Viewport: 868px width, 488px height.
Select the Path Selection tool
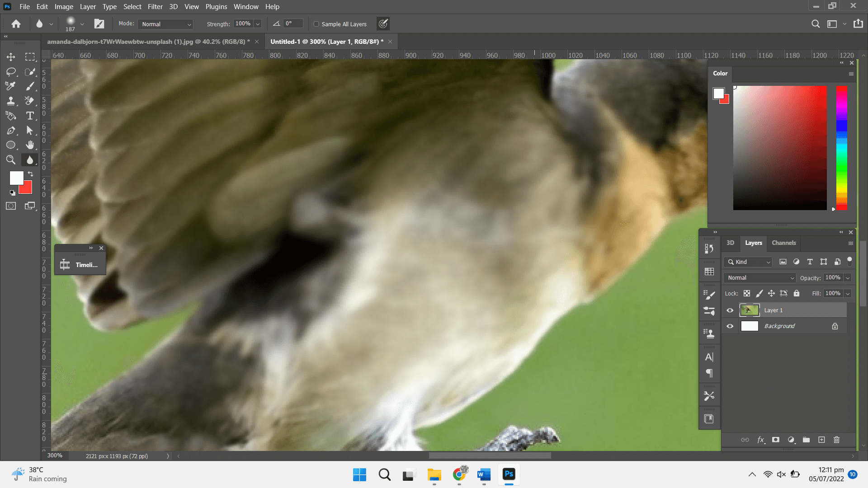coord(30,131)
